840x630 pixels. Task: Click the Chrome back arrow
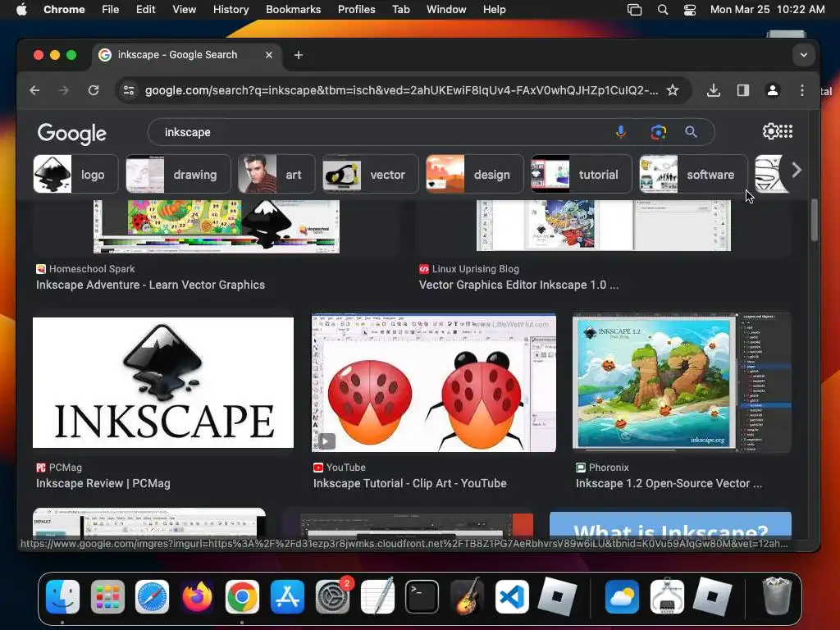(34, 90)
